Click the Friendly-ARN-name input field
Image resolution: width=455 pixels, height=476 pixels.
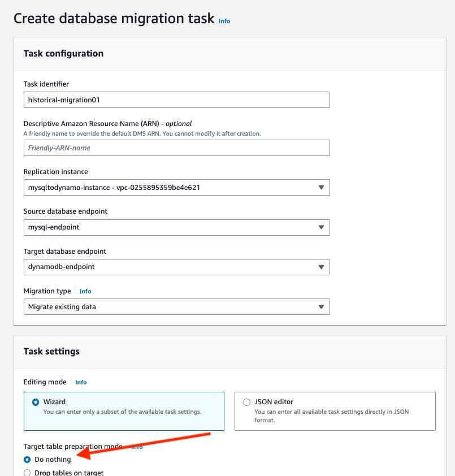[177, 148]
